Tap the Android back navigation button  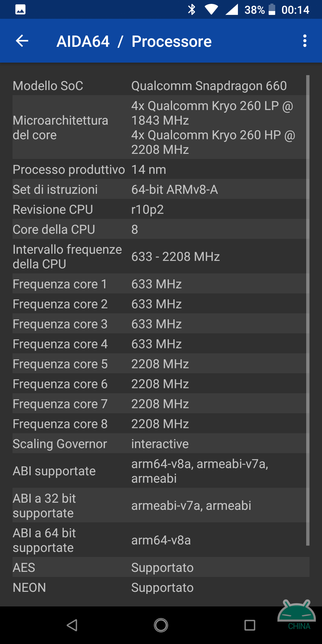pyautogui.click(x=72, y=625)
